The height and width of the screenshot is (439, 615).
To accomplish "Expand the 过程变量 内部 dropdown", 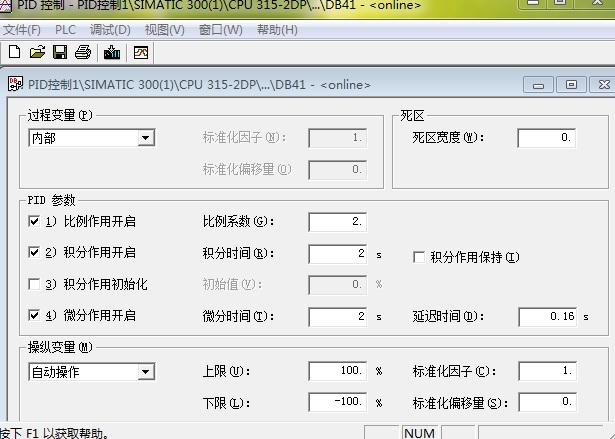I will (146, 138).
